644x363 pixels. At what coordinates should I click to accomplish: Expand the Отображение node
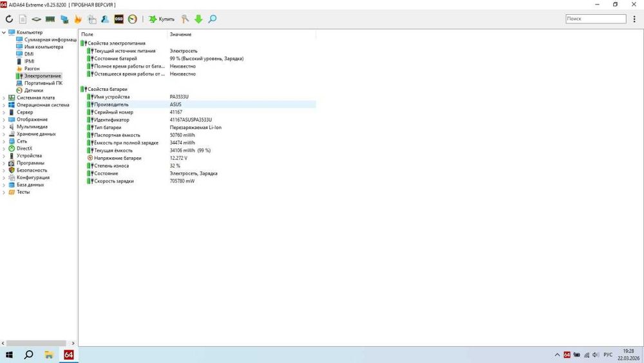tap(4, 120)
